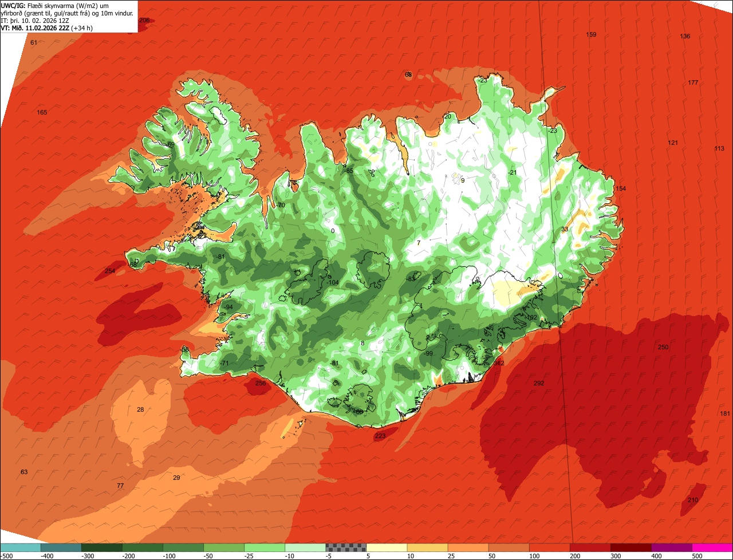
Task: Select the pale yellow swatch between 5 and 10
Action: [x=387, y=547]
